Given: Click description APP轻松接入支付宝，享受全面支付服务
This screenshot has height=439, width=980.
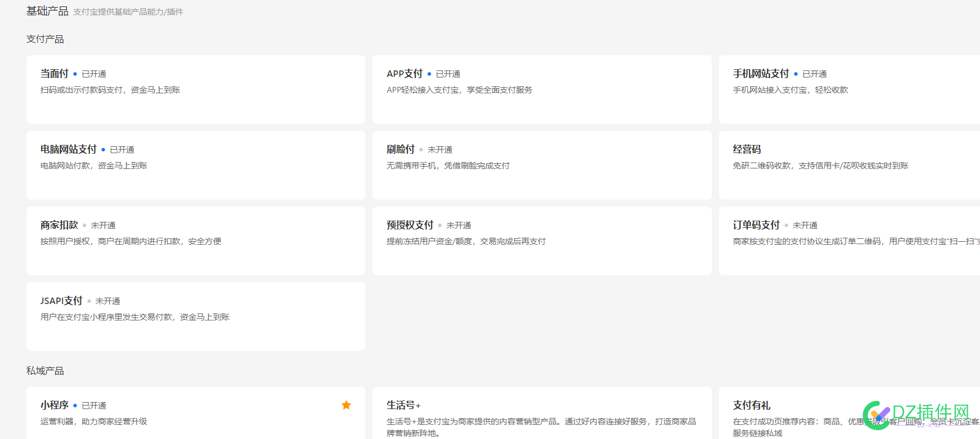Looking at the screenshot, I should (x=460, y=90).
